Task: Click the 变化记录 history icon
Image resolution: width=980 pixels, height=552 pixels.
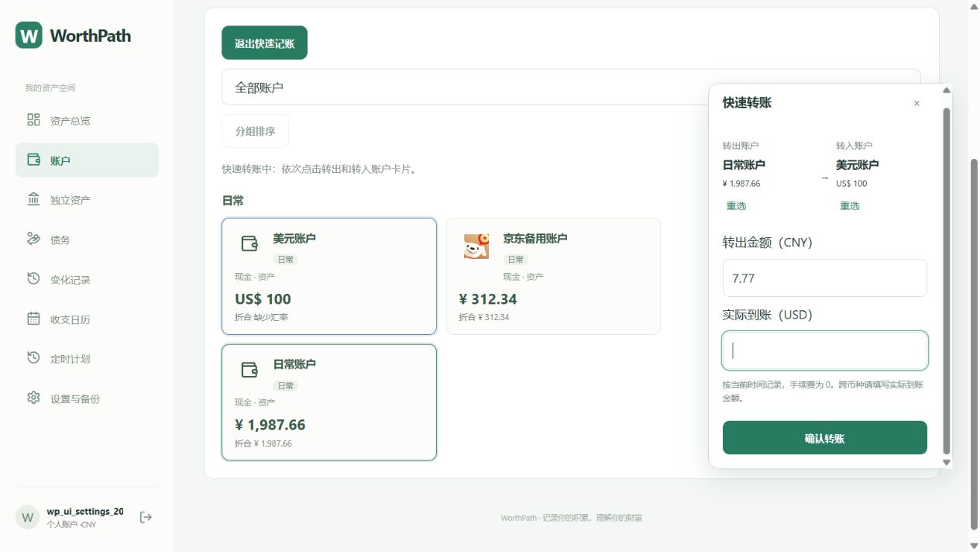Action: (x=33, y=278)
